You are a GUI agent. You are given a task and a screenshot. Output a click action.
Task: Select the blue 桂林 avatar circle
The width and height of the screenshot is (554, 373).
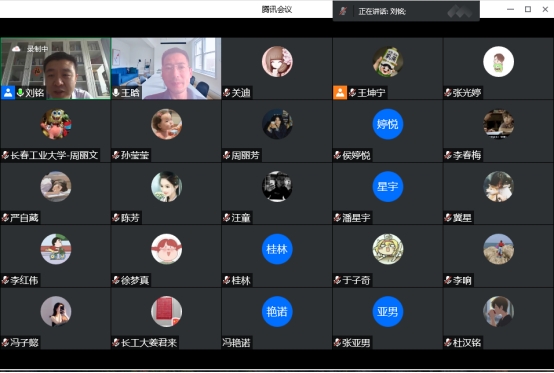pyautogui.click(x=277, y=249)
